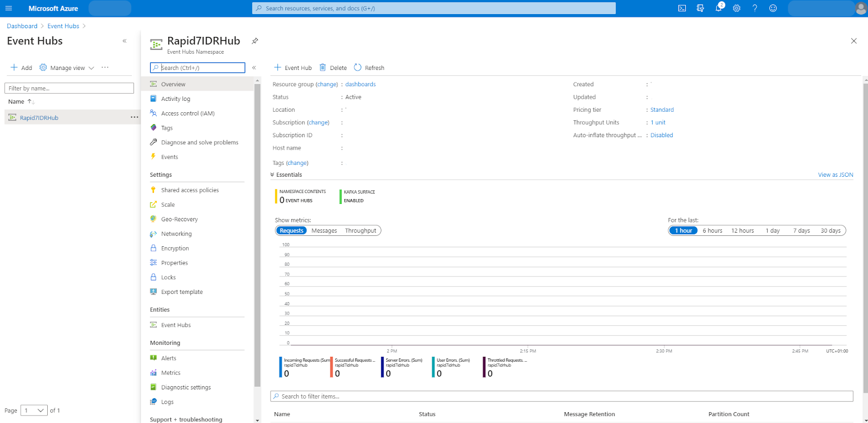The width and height of the screenshot is (868, 423).
Task: Select the 12 hours time range
Action: coord(743,230)
